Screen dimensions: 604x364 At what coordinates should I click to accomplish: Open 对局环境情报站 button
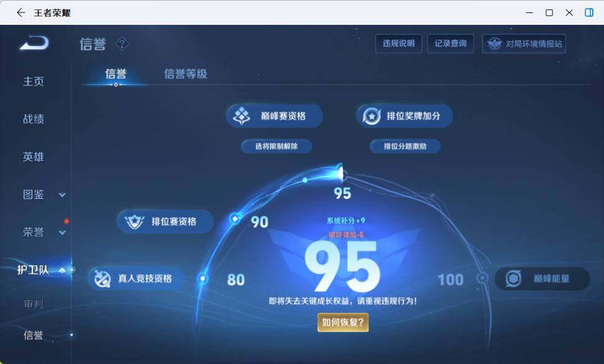pos(524,43)
